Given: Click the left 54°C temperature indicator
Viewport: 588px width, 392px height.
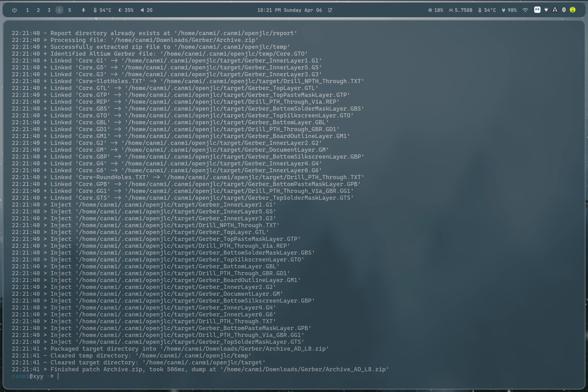Looking at the screenshot, I should click(x=102, y=10).
